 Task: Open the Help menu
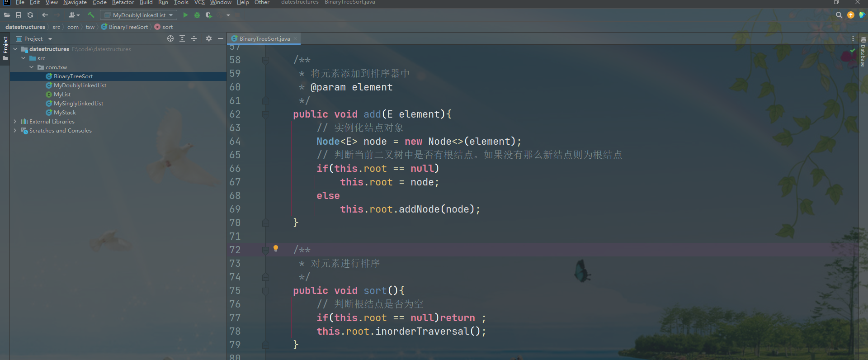click(x=243, y=2)
